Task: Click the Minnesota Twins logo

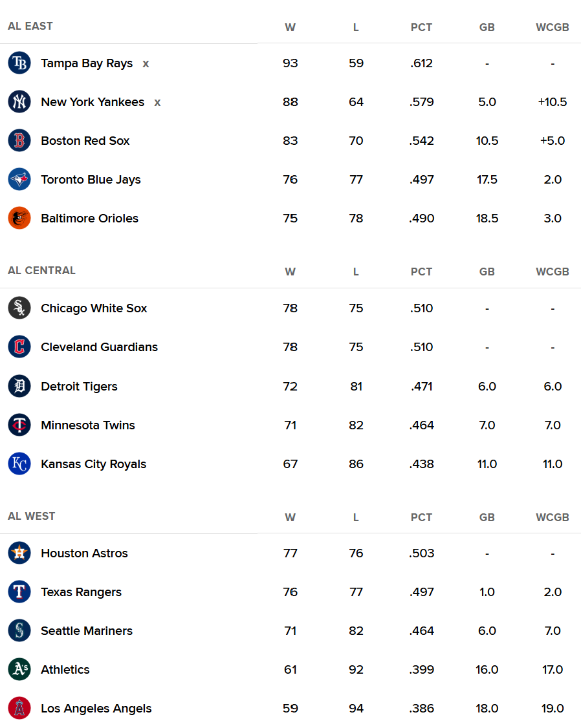Action: [19, 425]
